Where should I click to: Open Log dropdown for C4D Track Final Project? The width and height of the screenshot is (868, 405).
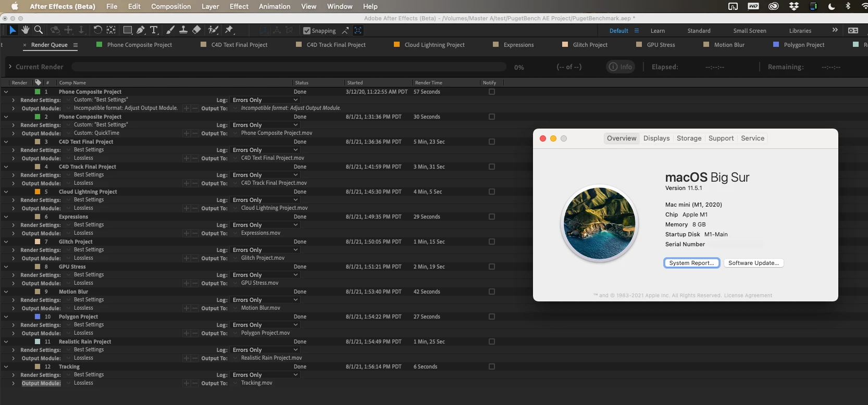coord(265,175)
